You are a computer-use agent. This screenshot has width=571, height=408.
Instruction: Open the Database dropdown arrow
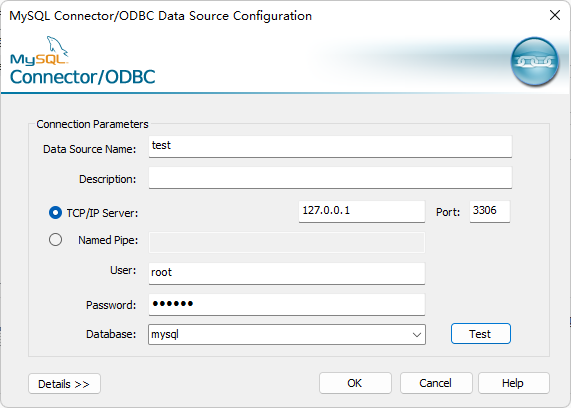(417, 334)
